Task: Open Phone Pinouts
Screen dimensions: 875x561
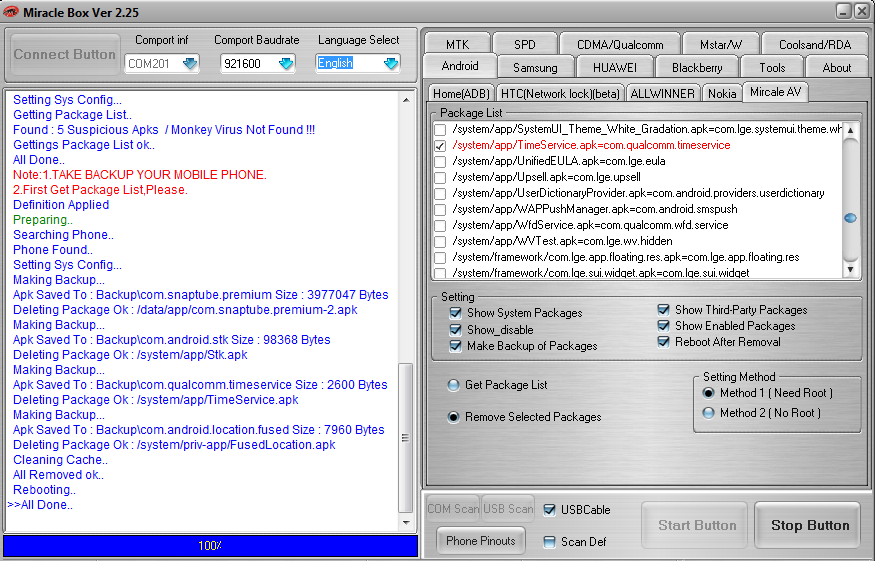Action: 481,540
